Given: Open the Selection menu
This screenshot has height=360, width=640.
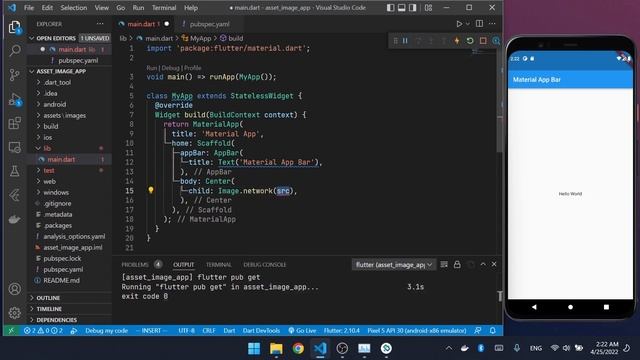Looking at the screenshot, I should click(x=73, y=8).
